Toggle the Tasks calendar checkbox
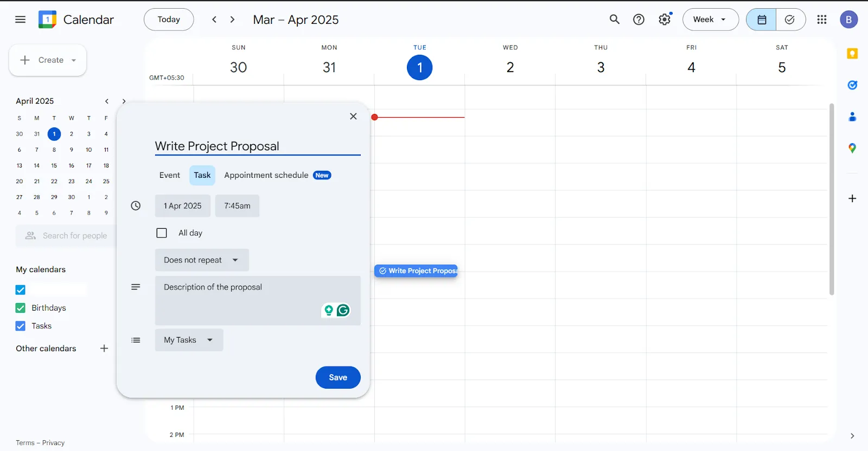 21,326
